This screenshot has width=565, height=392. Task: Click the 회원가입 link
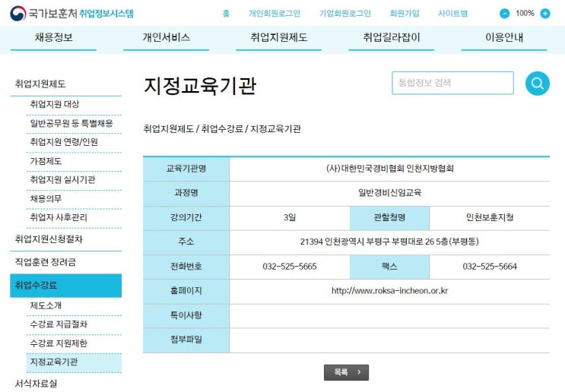tap(405, 14)
